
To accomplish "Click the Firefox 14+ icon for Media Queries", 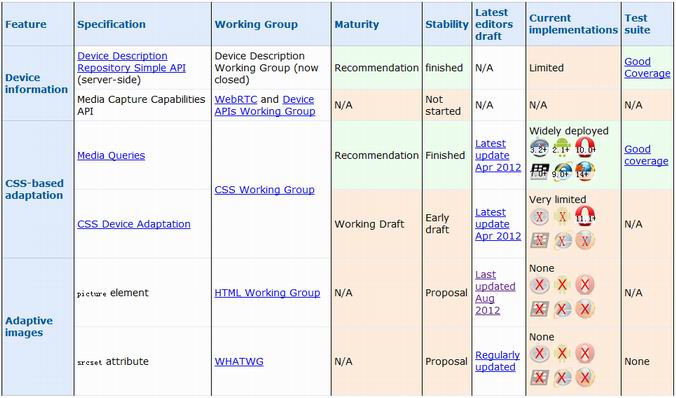I will 585,172.
